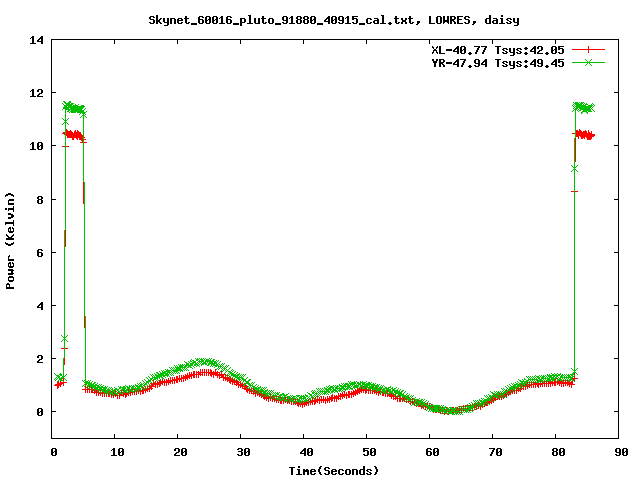Viewport: 640px width, 480px height.
Task: Click the Time(Seconds) x-axis label
Action: point(334,471)
